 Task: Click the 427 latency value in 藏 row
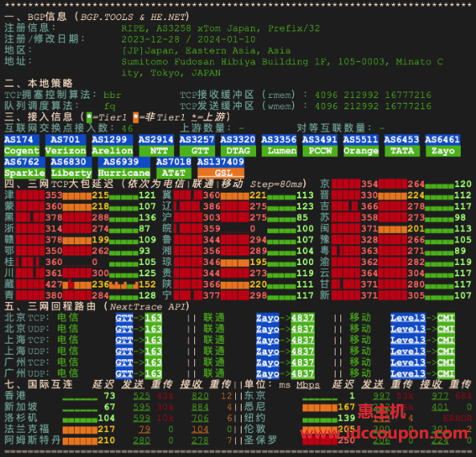coord(54,284)
